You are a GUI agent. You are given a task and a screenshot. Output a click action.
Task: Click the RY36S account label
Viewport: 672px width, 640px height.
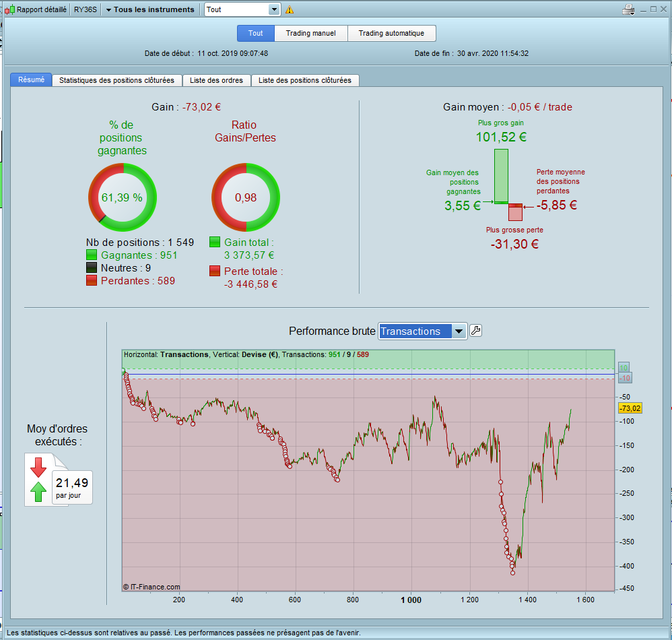click(86, 9)
